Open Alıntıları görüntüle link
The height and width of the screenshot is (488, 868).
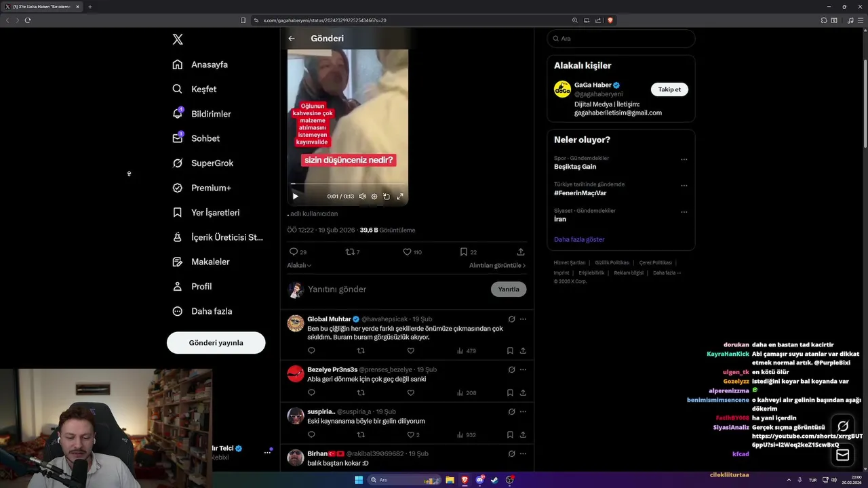click(498, 265)
